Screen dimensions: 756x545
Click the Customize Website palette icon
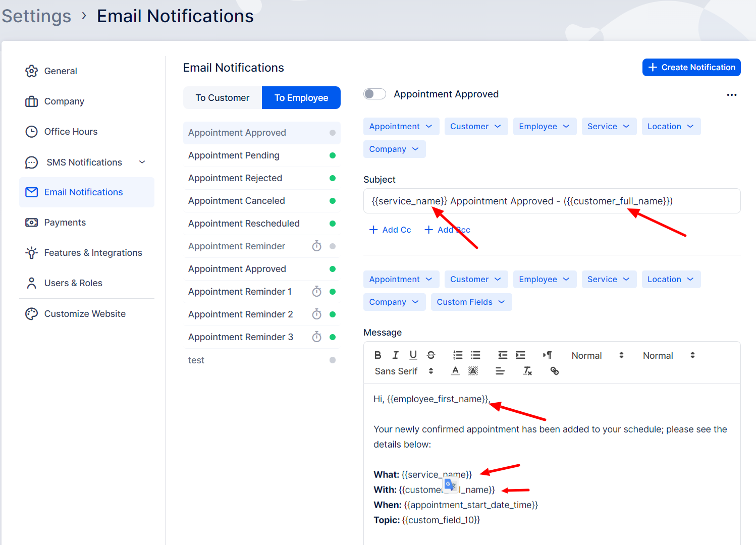[31, 314]
